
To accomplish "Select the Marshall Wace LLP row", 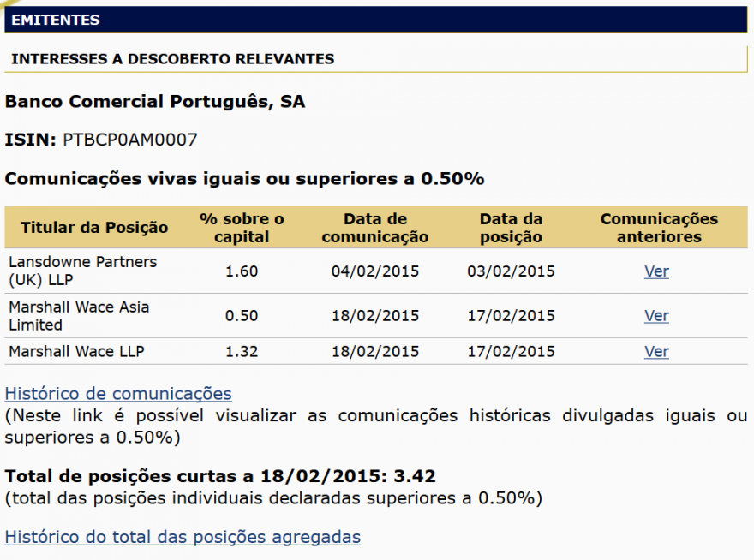I will (343, 351).
